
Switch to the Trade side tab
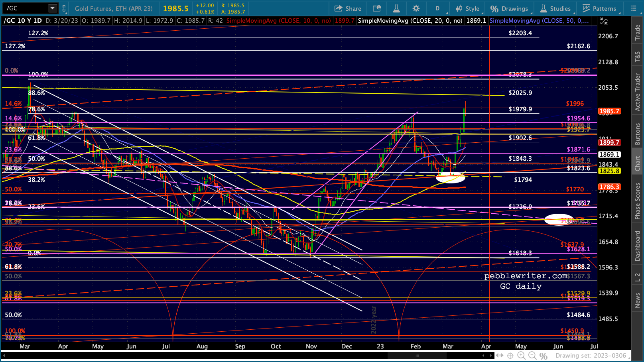click(x=637, y=32)
